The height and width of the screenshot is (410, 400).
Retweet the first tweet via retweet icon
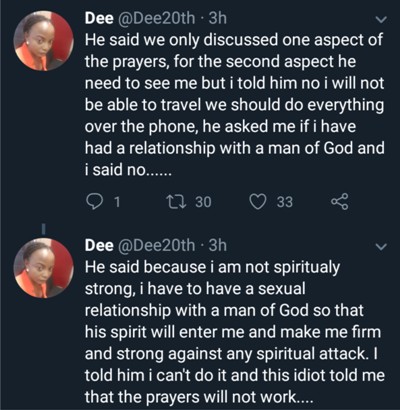click(176, 202)
